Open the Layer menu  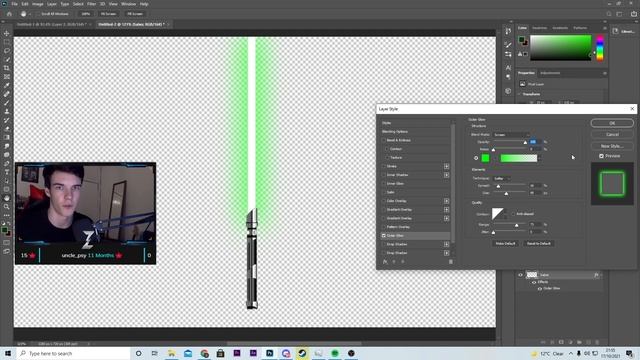click(52, 4)
